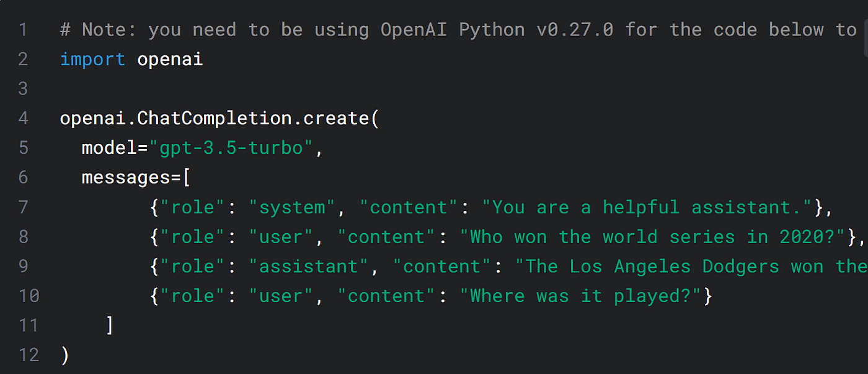The image size is (868, 374).
Task: Click v0.27.0 in the comment line
Action: (575, 30)
